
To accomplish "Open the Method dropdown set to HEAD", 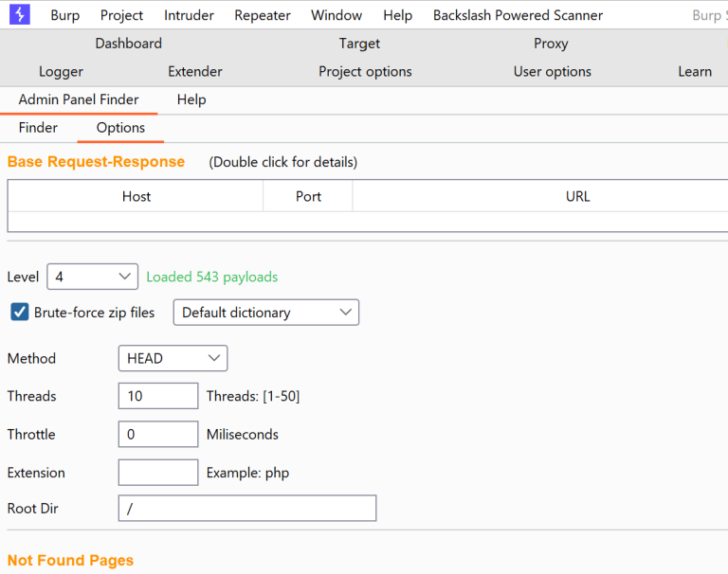I will pos(173,358).
